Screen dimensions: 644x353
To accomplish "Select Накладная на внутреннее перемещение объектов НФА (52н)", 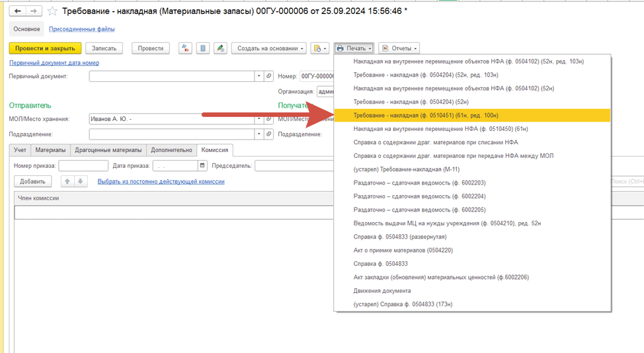I will click(472, 89).
